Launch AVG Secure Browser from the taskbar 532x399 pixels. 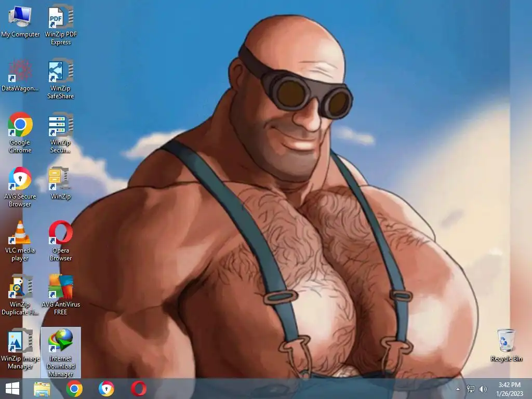[107, 389]
